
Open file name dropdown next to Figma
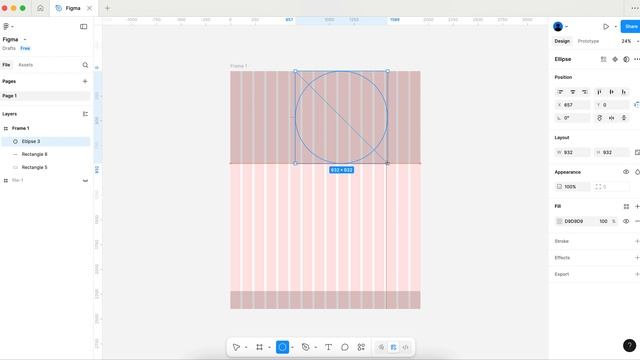point(25,40)
